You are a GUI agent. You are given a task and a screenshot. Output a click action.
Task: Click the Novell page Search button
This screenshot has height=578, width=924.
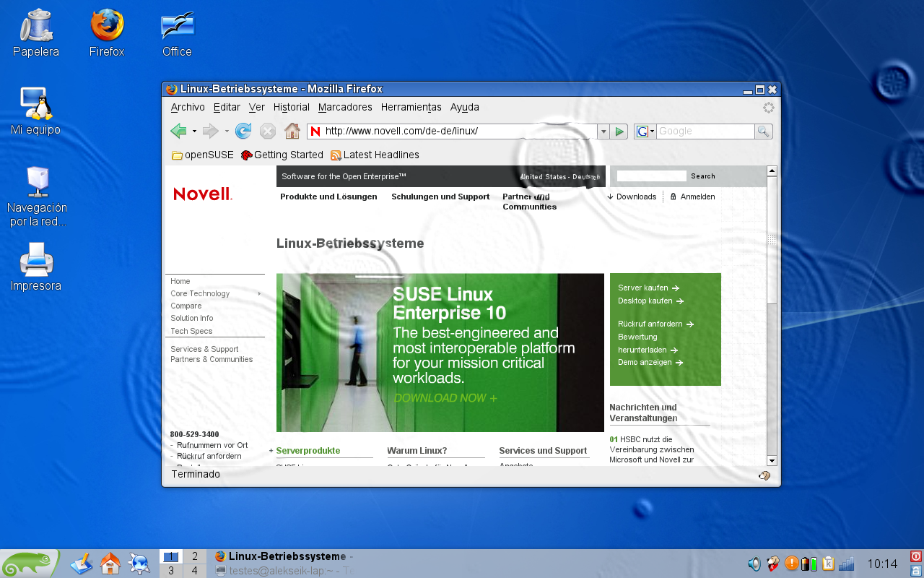(x=703, y=176)
